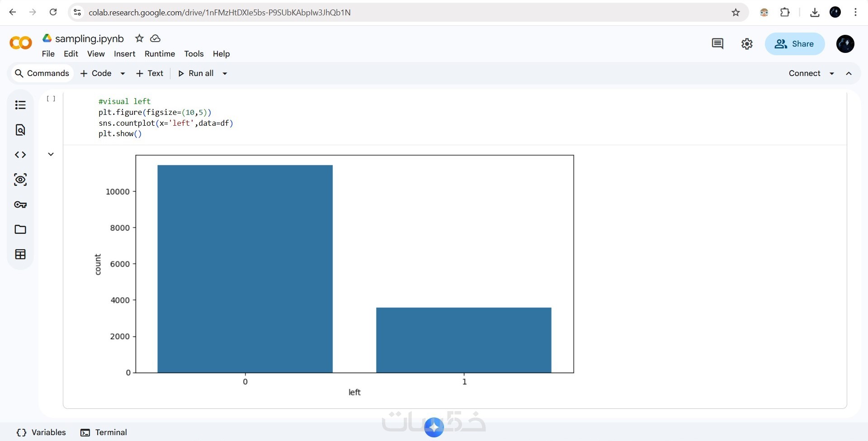This screenshot has height=441, width=868.
Task: Star the sampling.ipynb notebook
Action: (139, 38)
